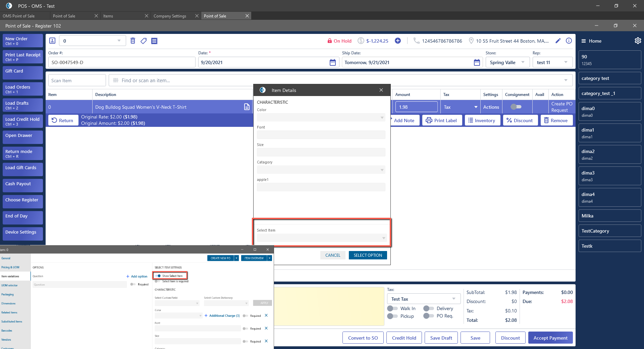Toggle Required switch for Color characteristic

[246, 316]
